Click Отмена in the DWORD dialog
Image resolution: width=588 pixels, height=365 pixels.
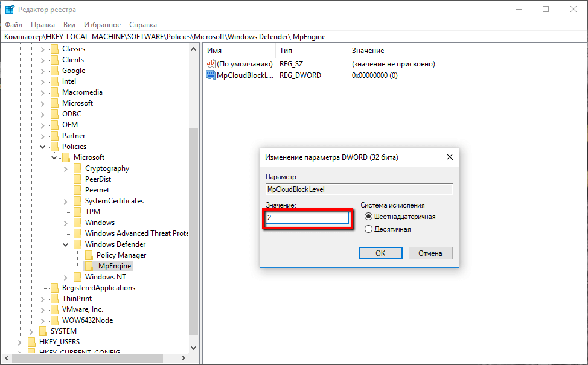(x=430, y=253)
